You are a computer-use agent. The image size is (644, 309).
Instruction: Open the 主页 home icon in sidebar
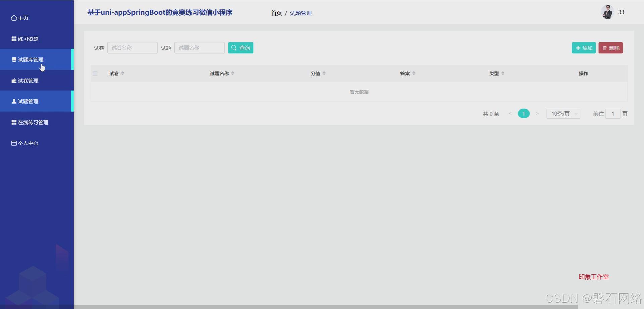(14, 18)
